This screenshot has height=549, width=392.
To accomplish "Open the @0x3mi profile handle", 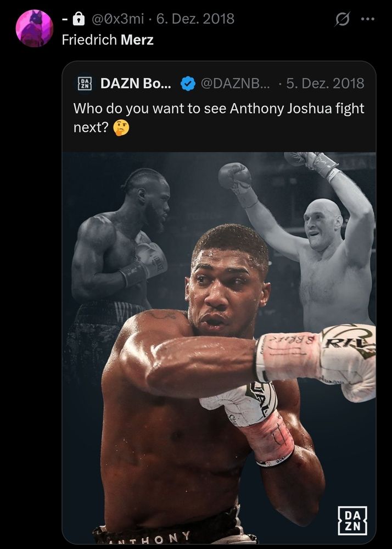I will click(x=117, y=19).
